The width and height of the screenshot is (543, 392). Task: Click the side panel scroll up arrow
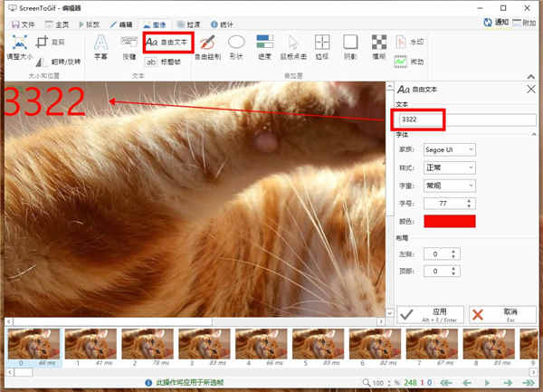point(389,86)
